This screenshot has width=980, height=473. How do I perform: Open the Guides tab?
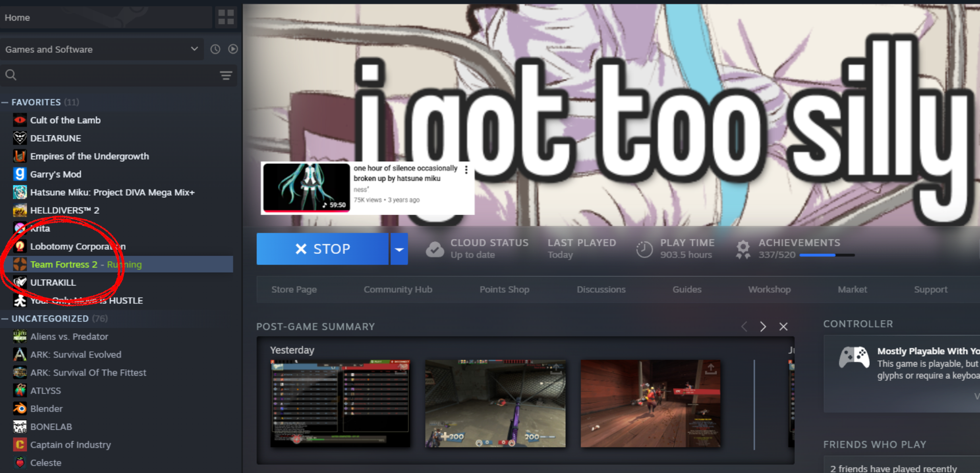[x=687, y=289]
